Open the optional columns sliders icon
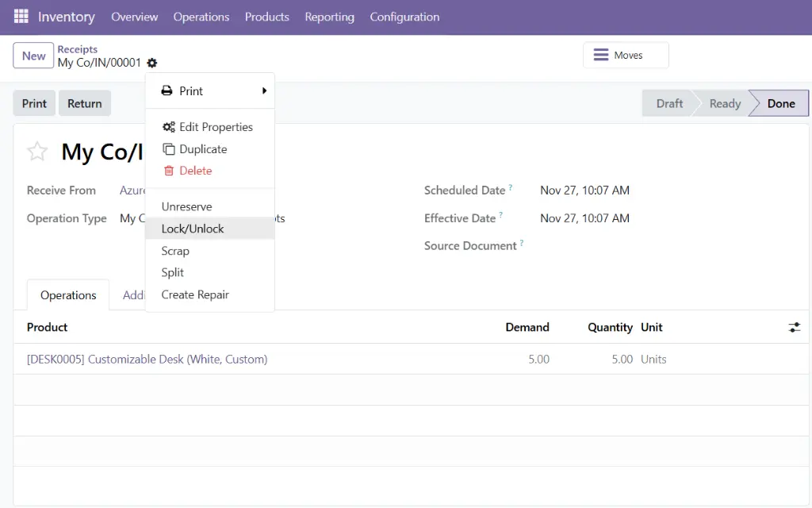The height and width of the screenshot is (508, 812). pos(795,326)
